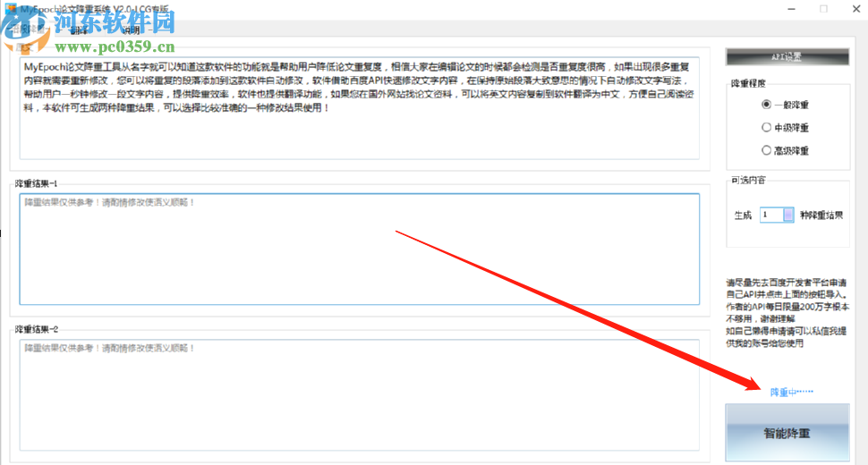This screenshot has width=868, height=465.
Task: Click inside 降重结果-1 text area
Action: pos(359,249)
